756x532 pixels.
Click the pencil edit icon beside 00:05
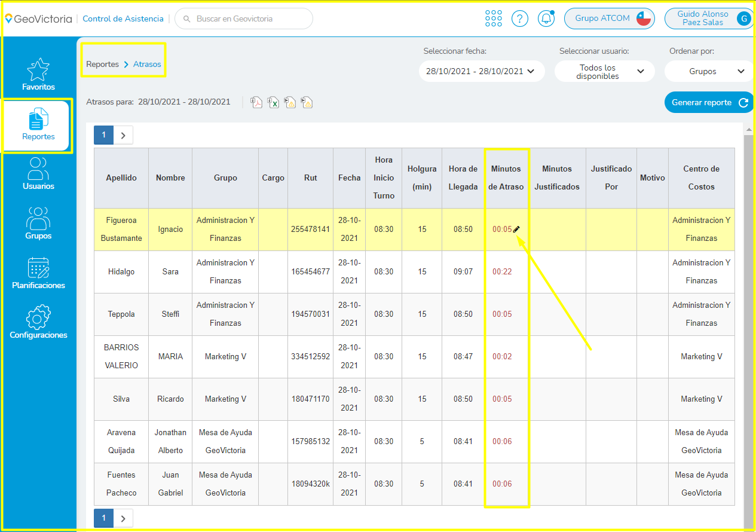(x=516, y=229)
